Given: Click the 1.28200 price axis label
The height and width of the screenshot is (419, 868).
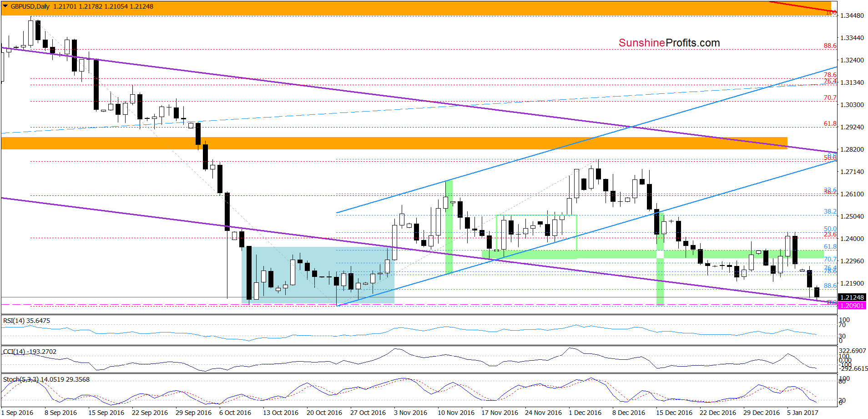Looking at the screenshot, I should (x=852, y=149).
